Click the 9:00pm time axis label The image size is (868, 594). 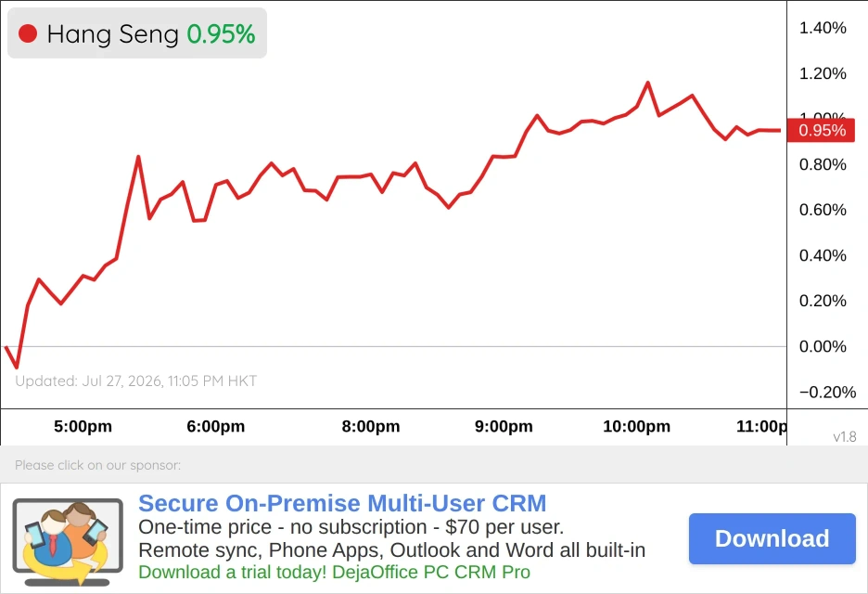(504, 426)
